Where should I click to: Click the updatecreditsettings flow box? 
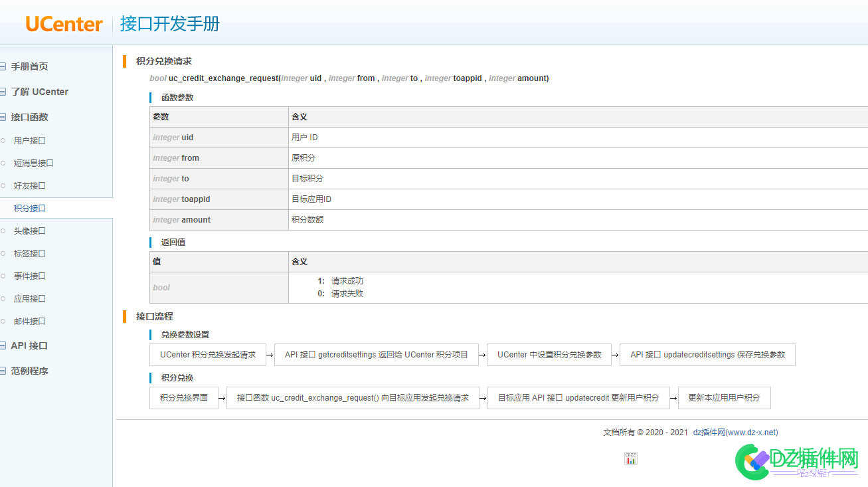click(x=708, y=355)
